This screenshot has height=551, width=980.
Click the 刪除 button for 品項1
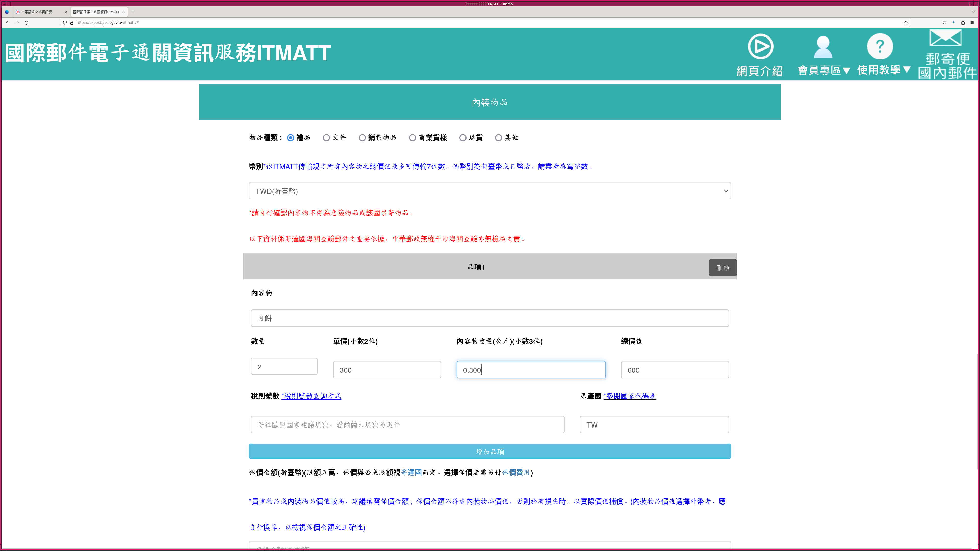722,268
